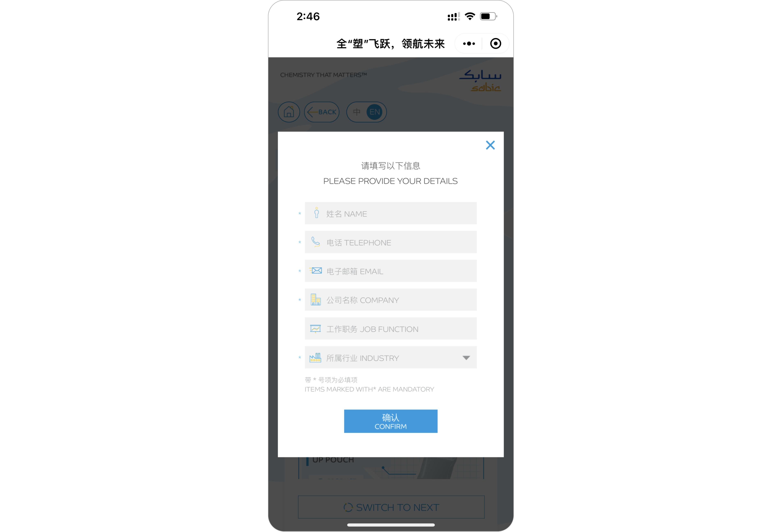Image resolution: width=782 pixels, height=532 pixels.
Task: Select the EN language option
Action: (x=374, y=112)
